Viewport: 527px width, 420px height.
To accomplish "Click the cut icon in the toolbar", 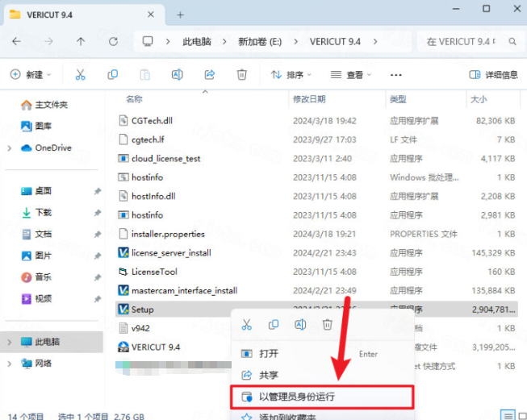I will click(80, 74).
